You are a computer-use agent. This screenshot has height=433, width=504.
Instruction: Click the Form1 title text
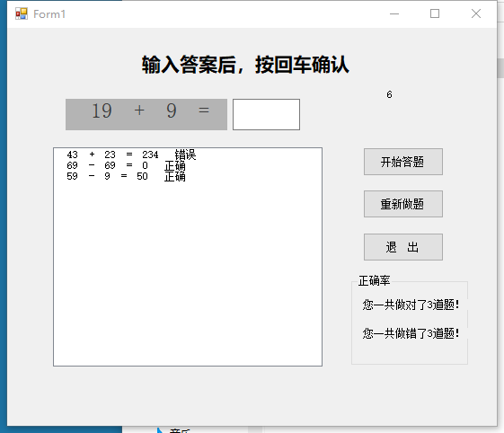pyautogui.click(x=49, y=14)
